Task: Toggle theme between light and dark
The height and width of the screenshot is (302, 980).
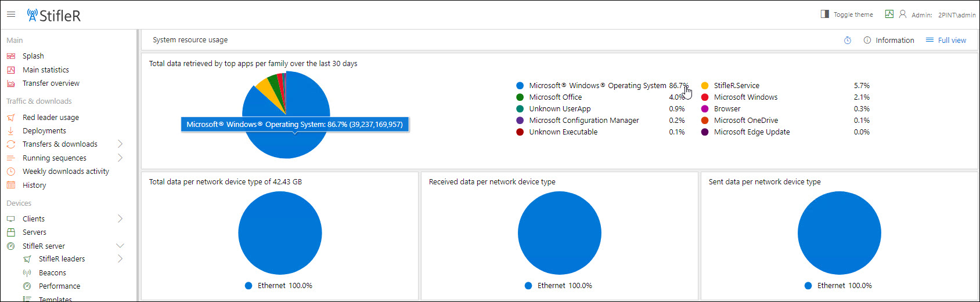Action: click(x=846, y=14)
